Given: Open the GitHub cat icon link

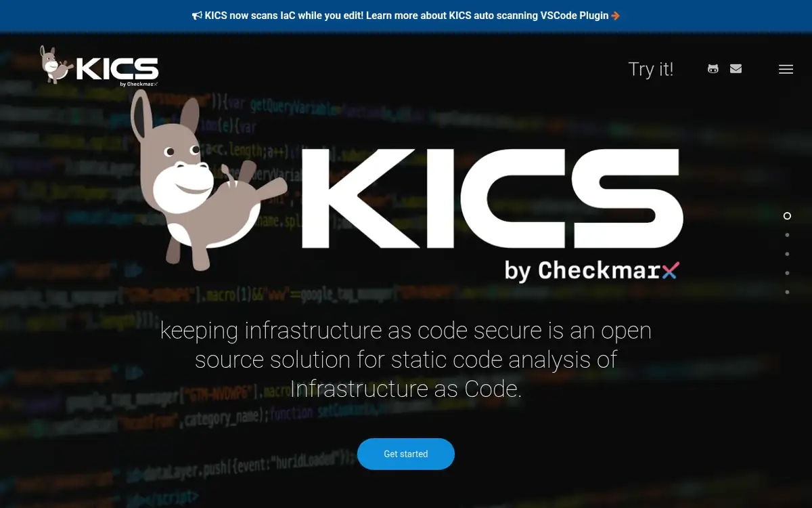Looking at the screenshot, I should [713, 68].
